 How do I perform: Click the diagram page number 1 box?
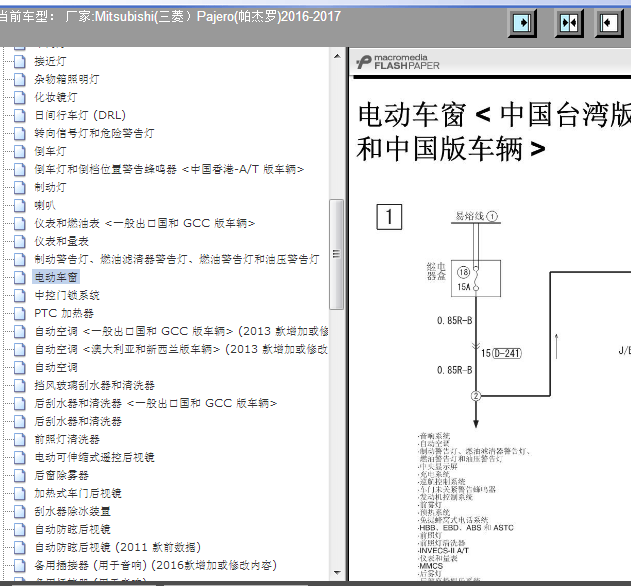pos(389,217)
